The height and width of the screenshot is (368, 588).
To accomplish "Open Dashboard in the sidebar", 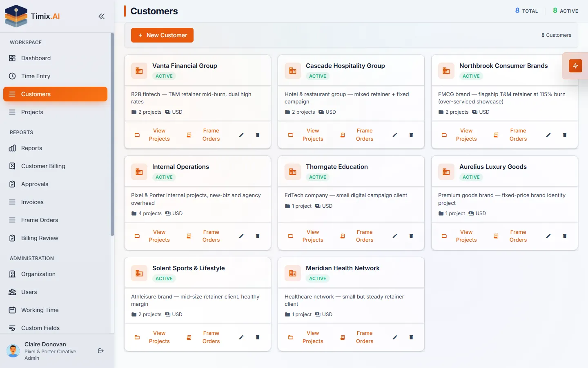I will click(x=55, y=58).
